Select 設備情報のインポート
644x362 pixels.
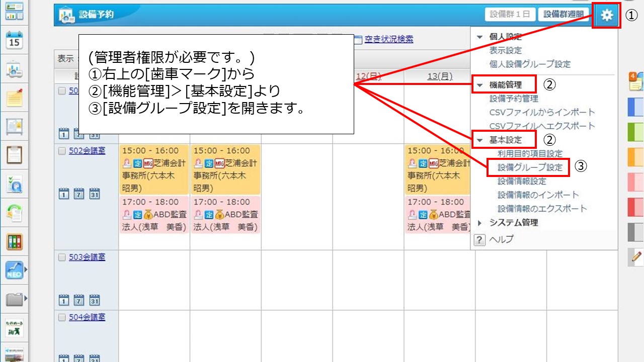(538, 195)
